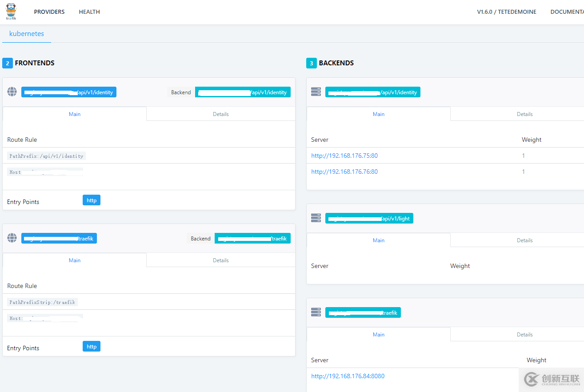The width and height of the screenshot is (584, 392).
Task: Follow server link http://192.168.176.84:8080
Action: click(348, 376)
